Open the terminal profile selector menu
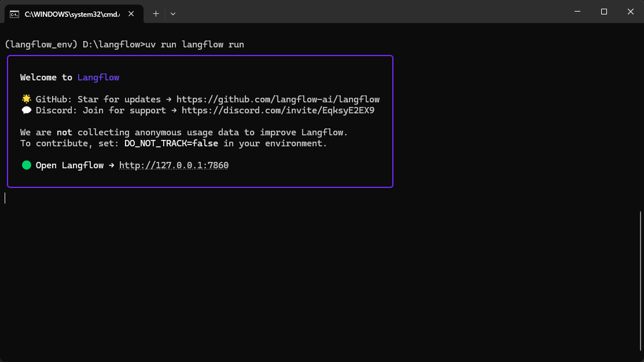 (x=172, y=13)
